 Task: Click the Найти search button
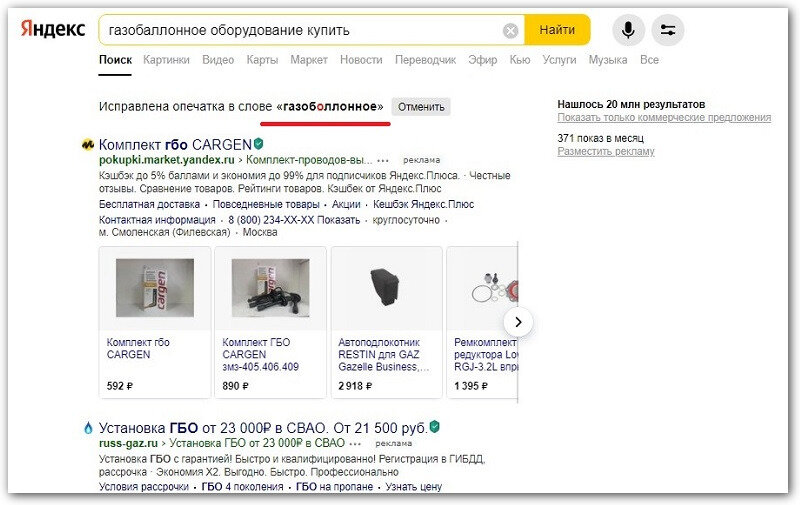pos(557,30)
